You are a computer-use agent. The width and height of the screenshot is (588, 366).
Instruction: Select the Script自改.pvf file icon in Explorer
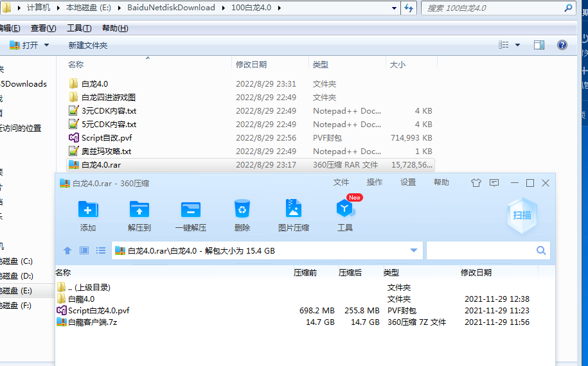(74, 137)
